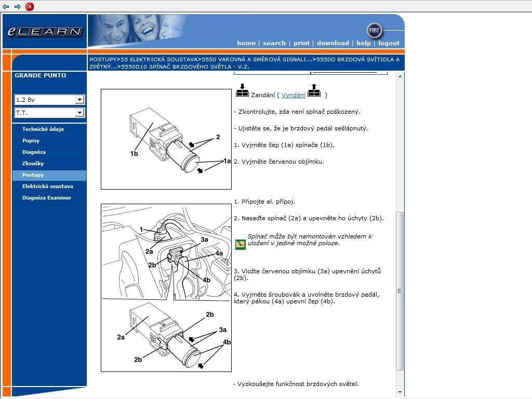The image size is (532, 399).
Task: Open the Vyndání removal link
Action: click(293, 95)
